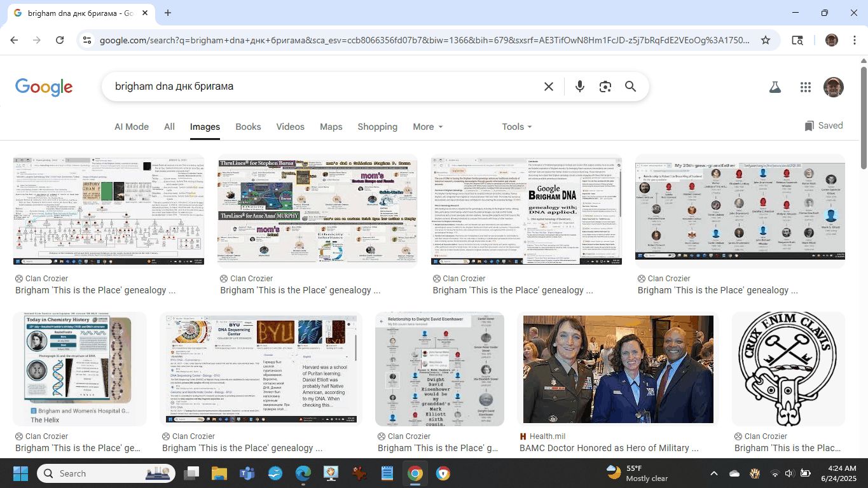Screen dimensions: 868x488
Task: Open the ThruLines for Stephen Barna thumbnail
Action: tap(318, 210)
